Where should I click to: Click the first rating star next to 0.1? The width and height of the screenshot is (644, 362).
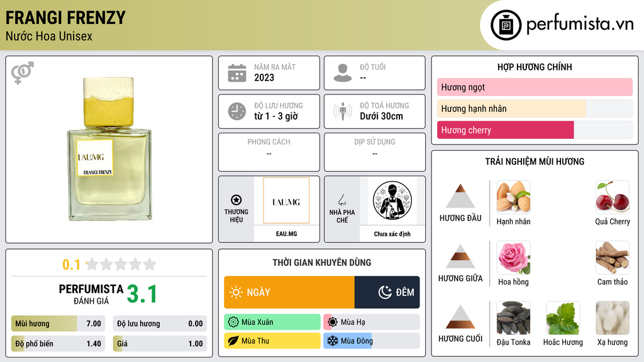pyautogui.click(x=92, y=264)
